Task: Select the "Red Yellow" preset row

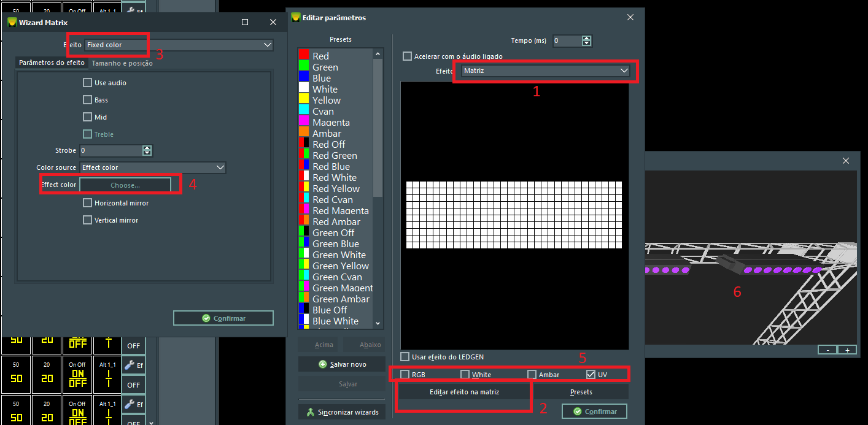Action: pos(335,188)
